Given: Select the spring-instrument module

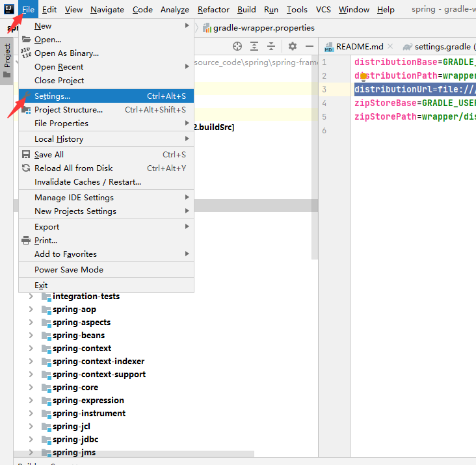Looking at the screenshot, I should (89, 414).
